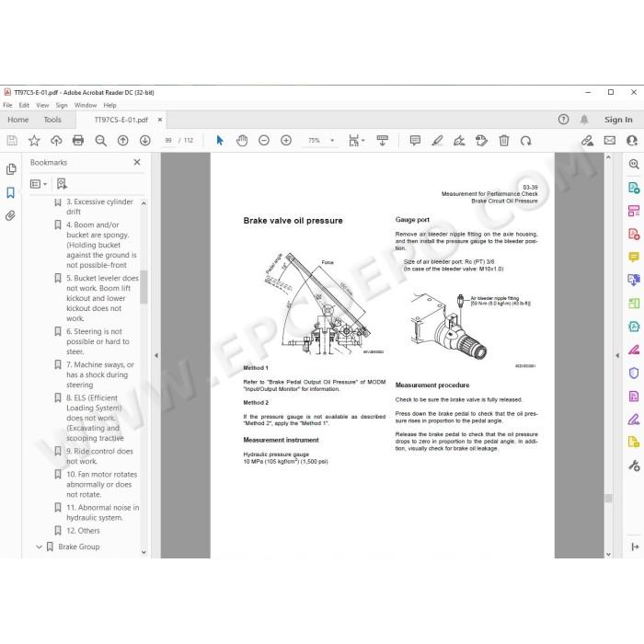Upload file to cloud icon

pos(56,141)
